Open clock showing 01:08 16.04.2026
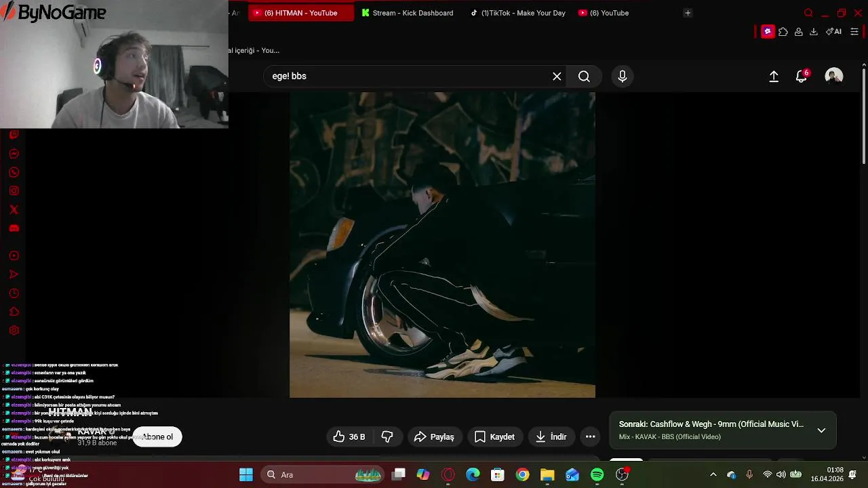The width and height of the screenshot is (868, 488). click(x=827, y=474)
